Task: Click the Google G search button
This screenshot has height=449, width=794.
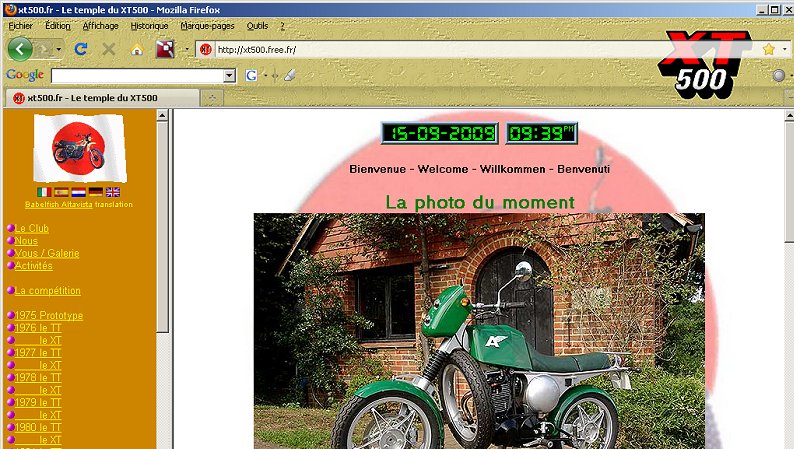Action: click(x=251, y=75)
